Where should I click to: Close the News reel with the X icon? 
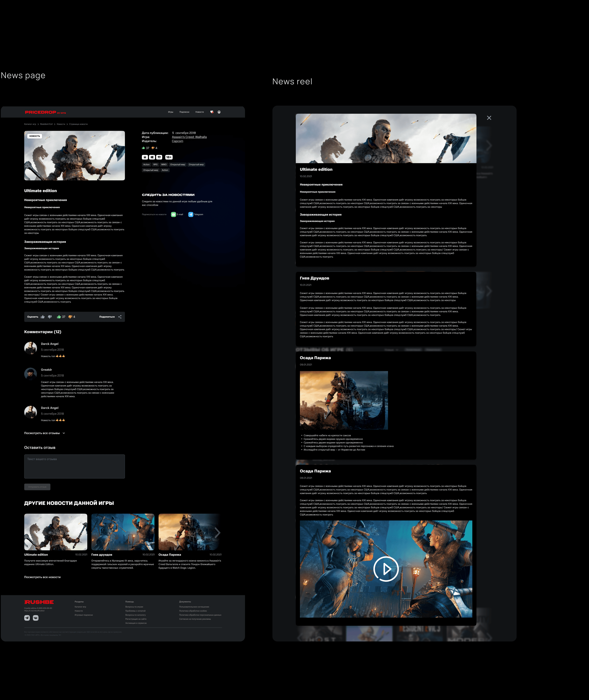[x=489, y=118]
